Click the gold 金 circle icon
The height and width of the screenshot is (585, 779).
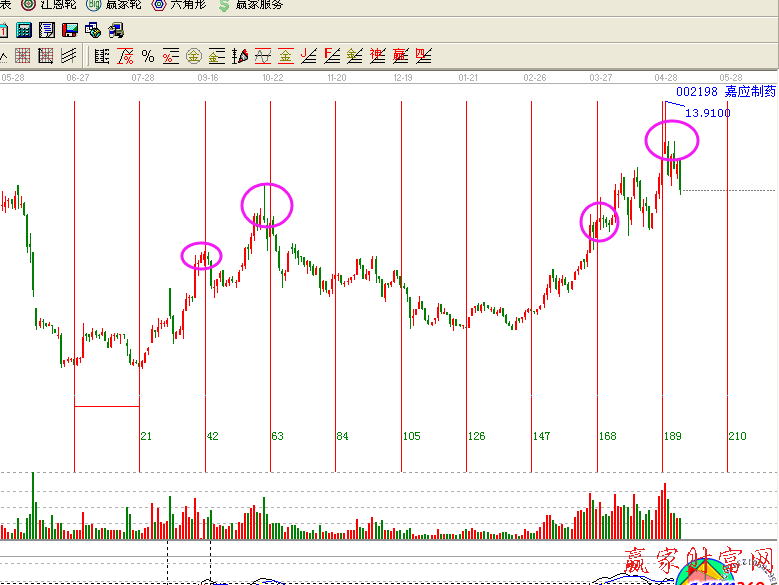point(193,55)
